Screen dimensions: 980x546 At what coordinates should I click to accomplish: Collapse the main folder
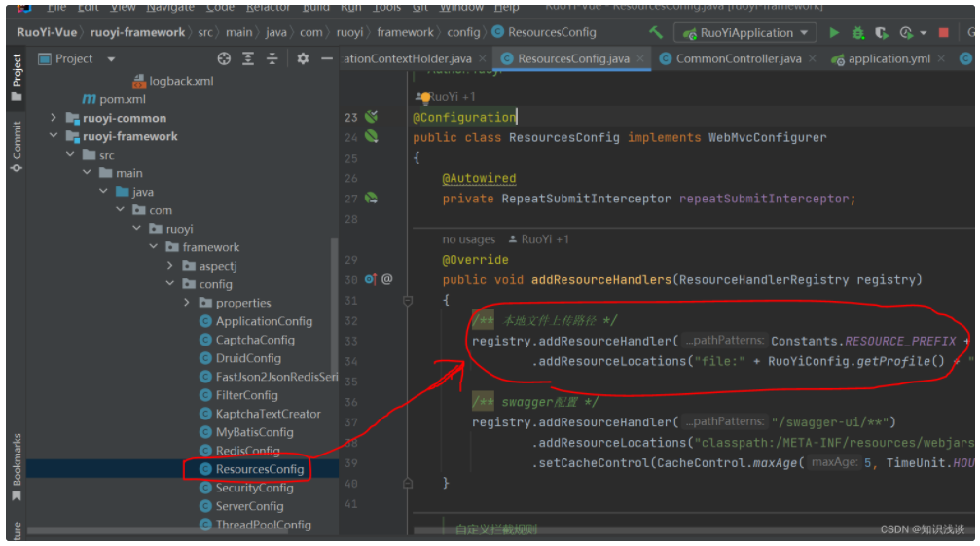pos(87,172)
